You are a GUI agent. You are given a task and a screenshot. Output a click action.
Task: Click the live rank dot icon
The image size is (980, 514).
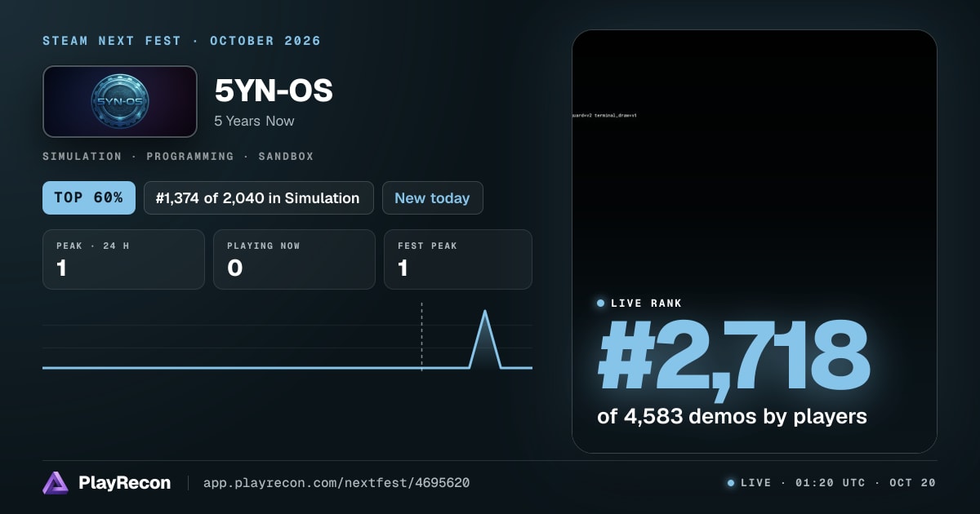601,303
